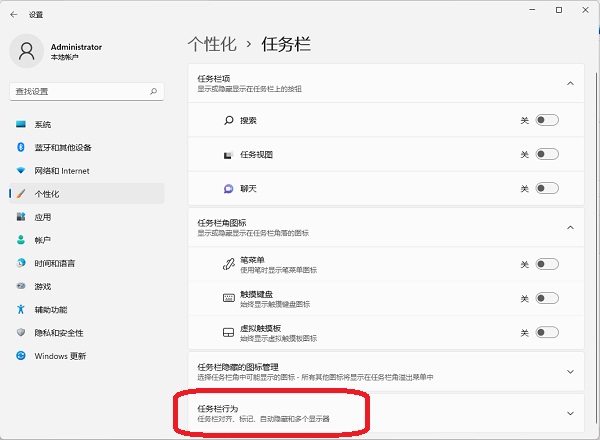Screen dimensions: 600x440
Task: Click the 应用 icon in the sidebar
Action: pos(21,217)
